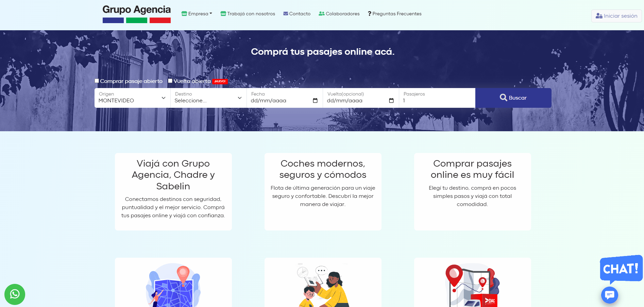Expand the Empresa menu
Image resolution: width=644 pixels, height=307 pixels.
tap(197, 14)
